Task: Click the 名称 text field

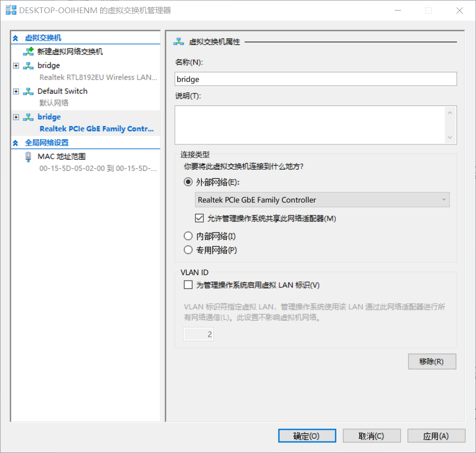Action: [x=316, y=79]
